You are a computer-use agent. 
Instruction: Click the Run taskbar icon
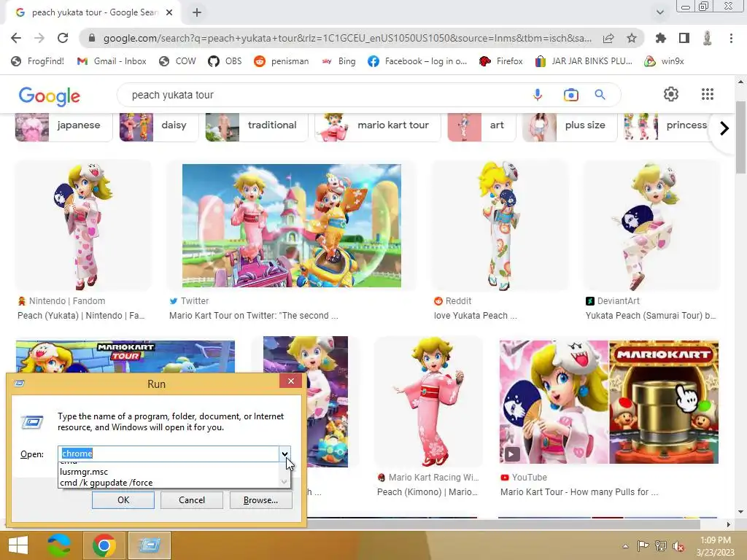click(x=150, y=545)
